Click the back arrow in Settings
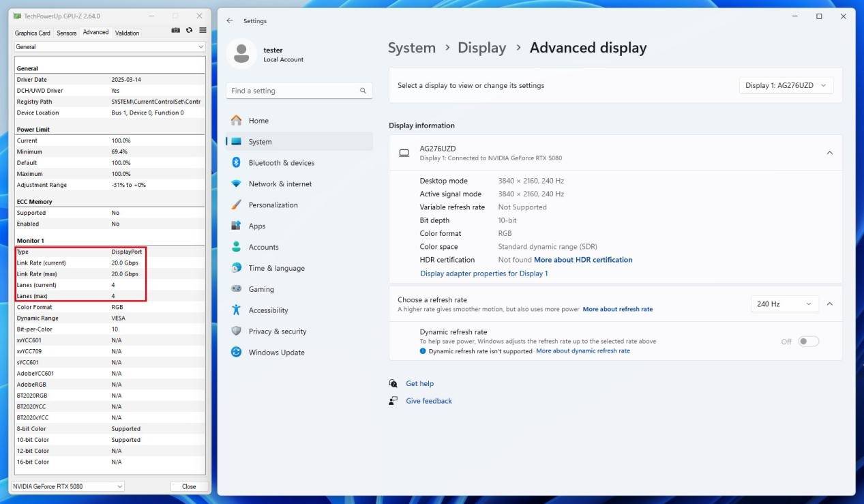The width and height of the screenshot is (864, 504). [230, 21]
